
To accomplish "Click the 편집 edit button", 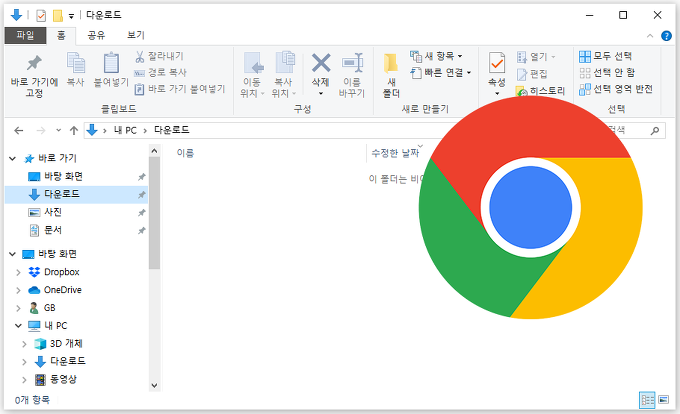I will point(532,74).
